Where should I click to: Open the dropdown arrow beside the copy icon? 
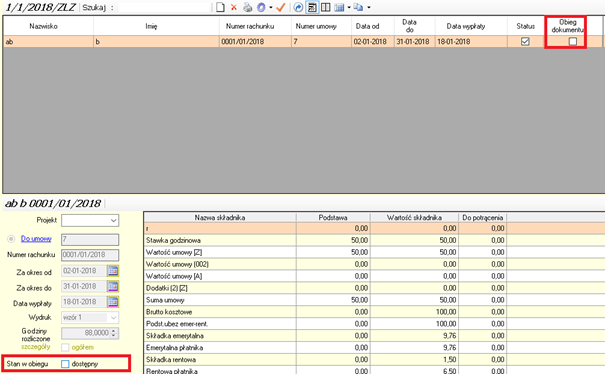pyautogui.click(x=369, y=7)
